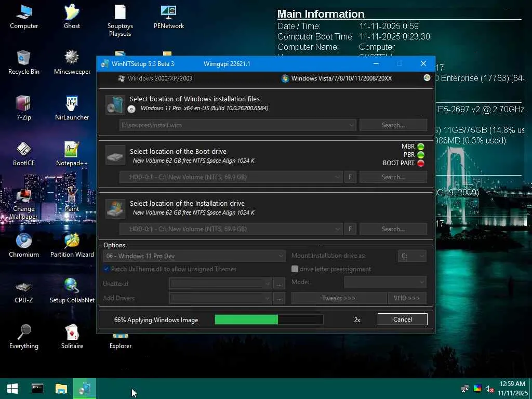This screenshot has height=399, width=532.
Task: Toggle drive letter preassignment checkbox
Action: click(295, 269)
